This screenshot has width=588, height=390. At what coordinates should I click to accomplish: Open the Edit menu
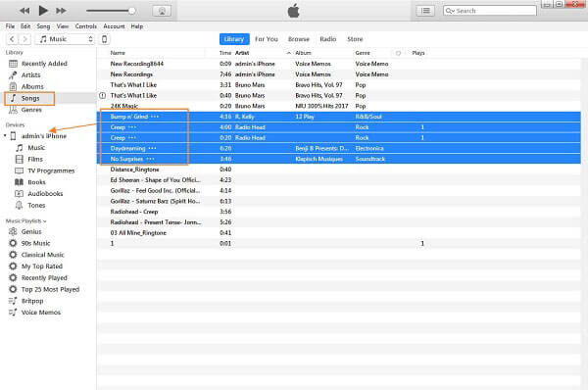[25, 26]
